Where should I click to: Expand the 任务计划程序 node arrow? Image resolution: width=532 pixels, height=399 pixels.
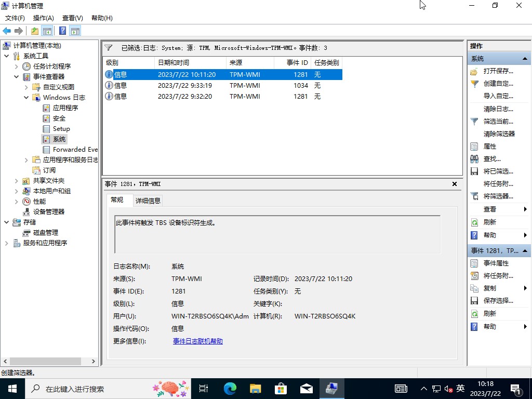(16, 66)
